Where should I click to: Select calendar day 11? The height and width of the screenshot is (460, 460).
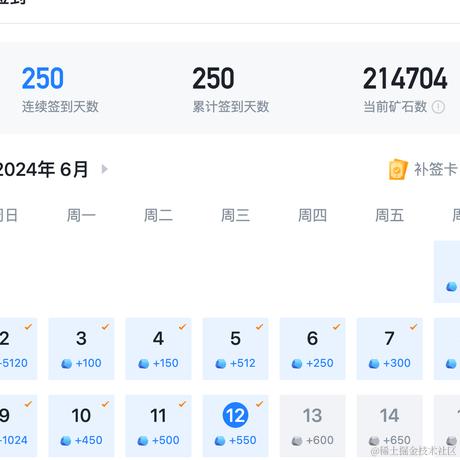coord(158,426)
